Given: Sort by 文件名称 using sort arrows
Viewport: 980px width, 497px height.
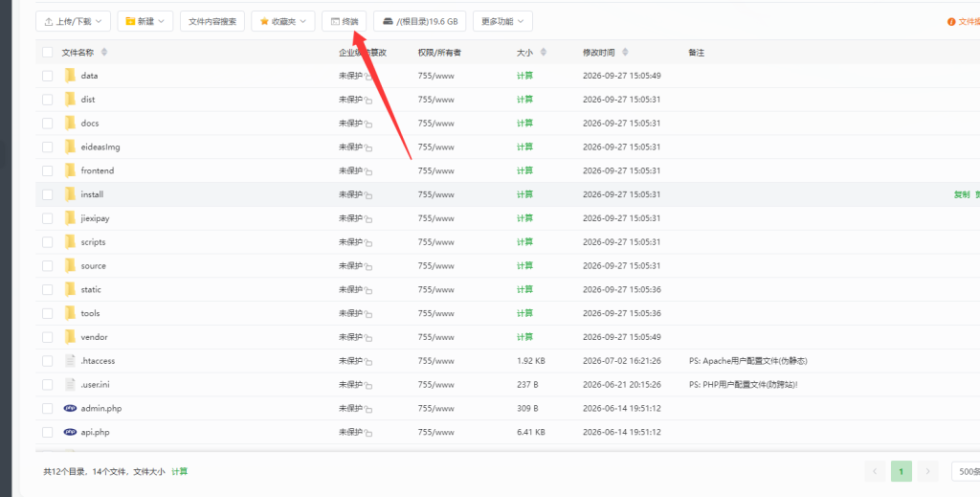Looking at the screenshot, I should pyautogui.click(x=104, y=53).
